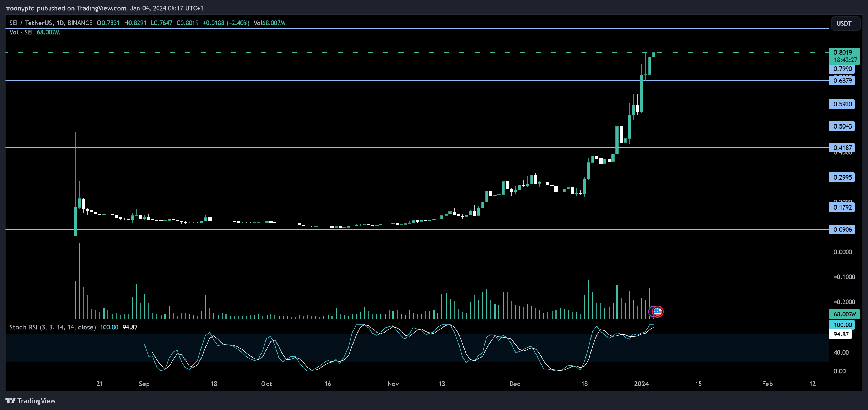Viewport: 868px width, 410px height.
Task: Click the 0.0000 price axis label
Action: 842,252
